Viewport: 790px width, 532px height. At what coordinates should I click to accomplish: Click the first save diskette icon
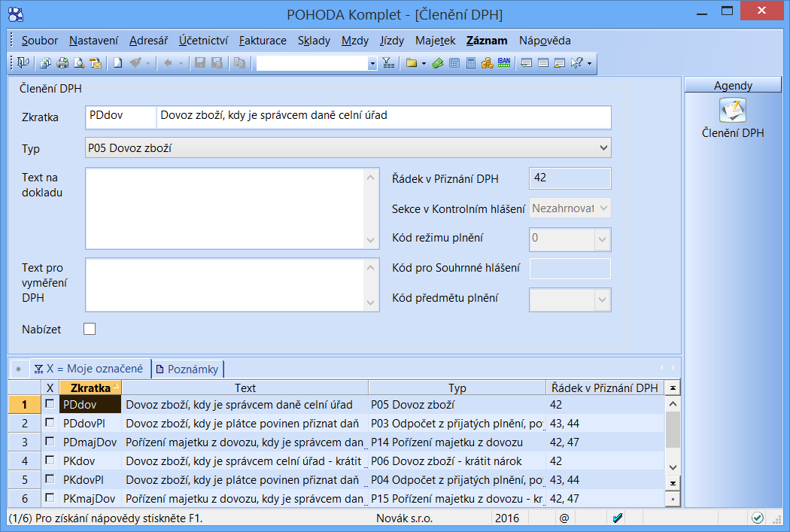(x=200, y=63)
